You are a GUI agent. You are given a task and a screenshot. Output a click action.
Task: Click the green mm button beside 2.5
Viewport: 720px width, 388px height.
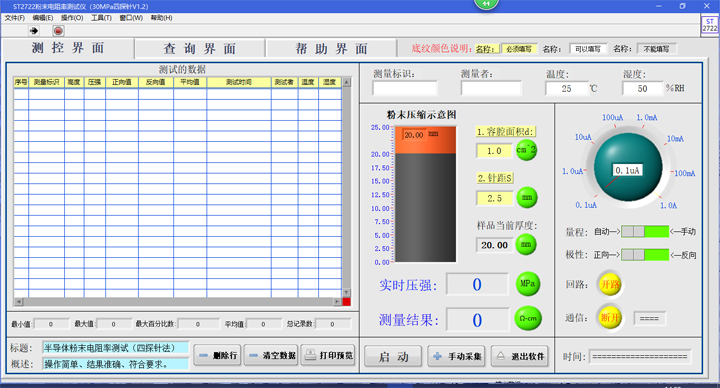[527, 197]
